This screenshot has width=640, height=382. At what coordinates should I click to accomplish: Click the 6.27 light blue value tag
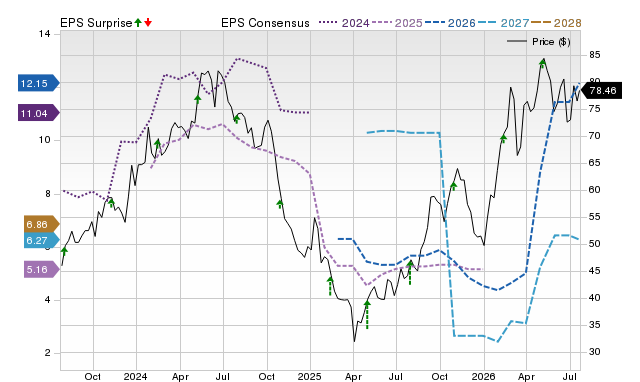click(x=42, y=240)
